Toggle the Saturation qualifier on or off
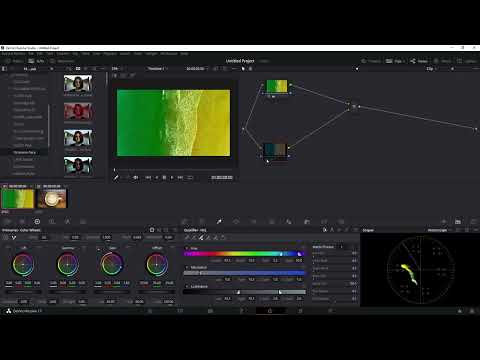Image resolution: width=480 pixels, height=360 pixels. click(x=187, y=267)
